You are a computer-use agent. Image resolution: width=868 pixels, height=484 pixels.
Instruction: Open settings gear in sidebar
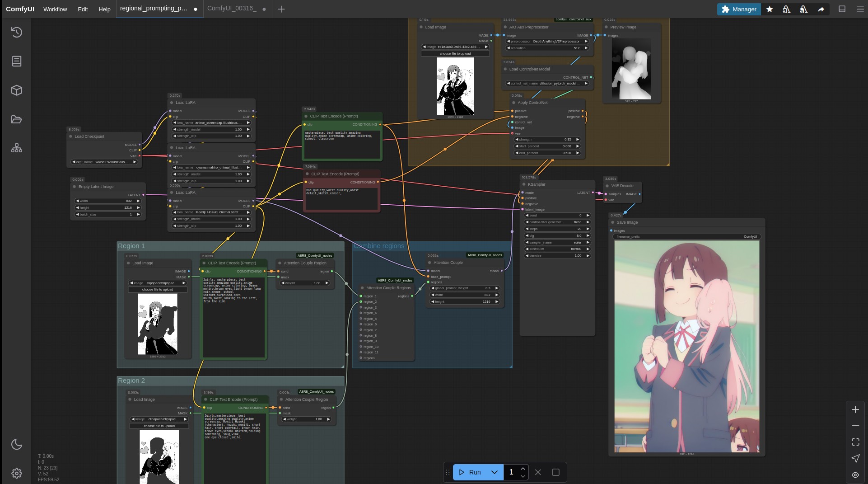17,473
